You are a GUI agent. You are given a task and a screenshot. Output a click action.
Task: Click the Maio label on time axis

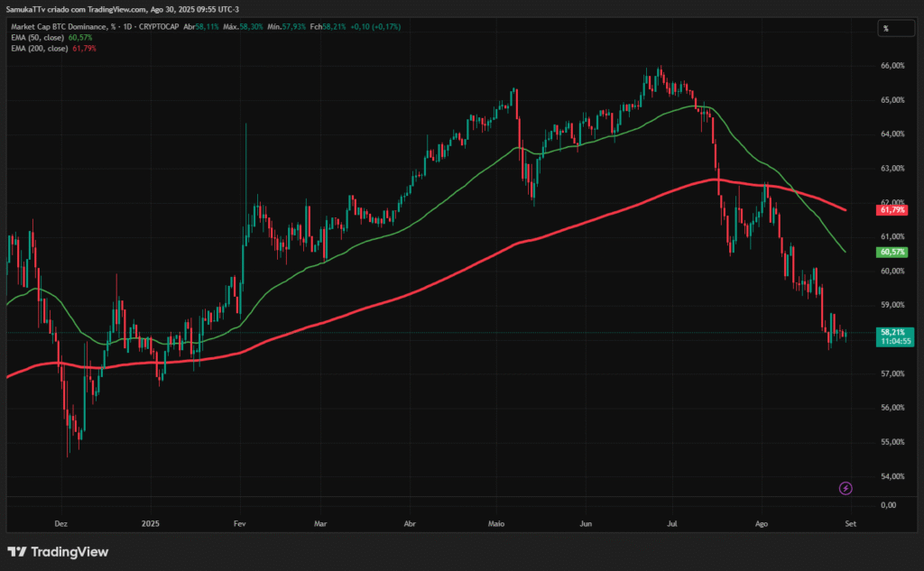click(497, 523)
